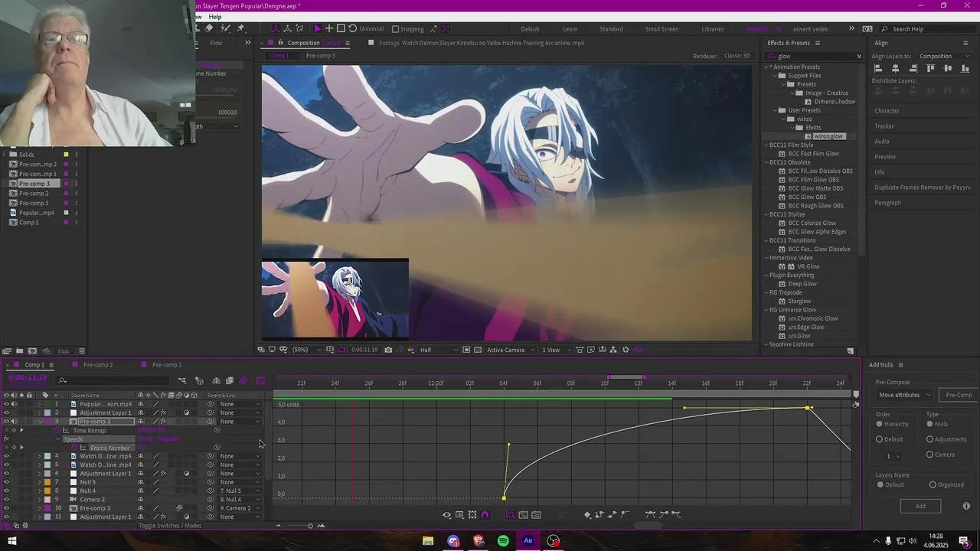Click the easy ease keyframe icon
Image resolution: width=980 pixels, height=551 pixels.
(651, 515)
